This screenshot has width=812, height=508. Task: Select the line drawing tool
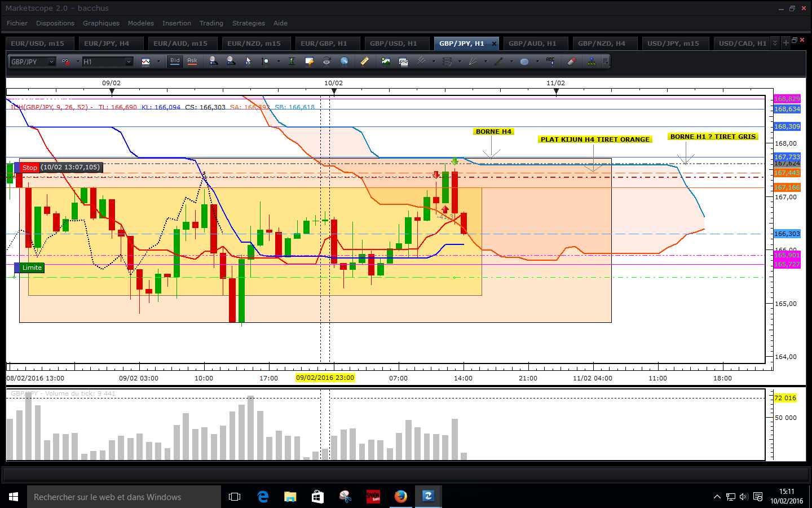(498, 61)
